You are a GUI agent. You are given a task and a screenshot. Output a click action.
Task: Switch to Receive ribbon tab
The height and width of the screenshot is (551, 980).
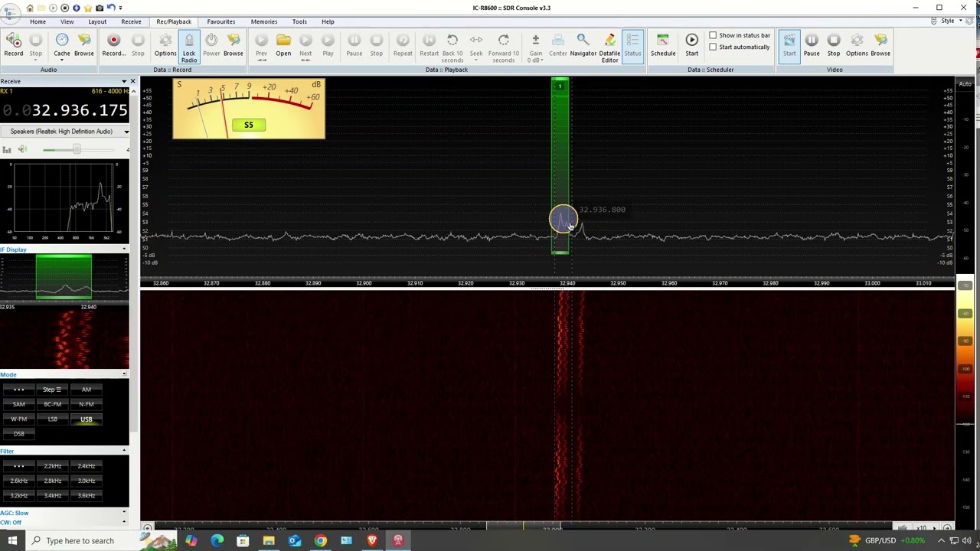pos(131,21)
